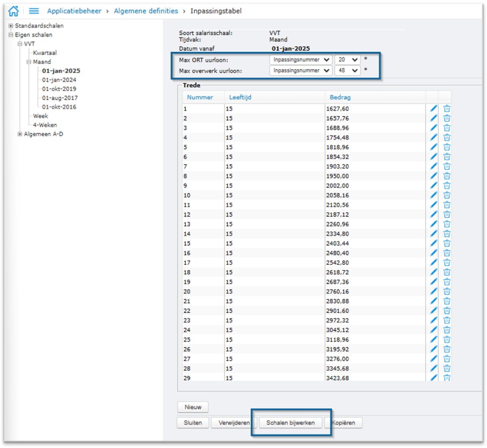Delete trede 1 using its trash icon
Viewport: 487px width, 448px height.
447,108
